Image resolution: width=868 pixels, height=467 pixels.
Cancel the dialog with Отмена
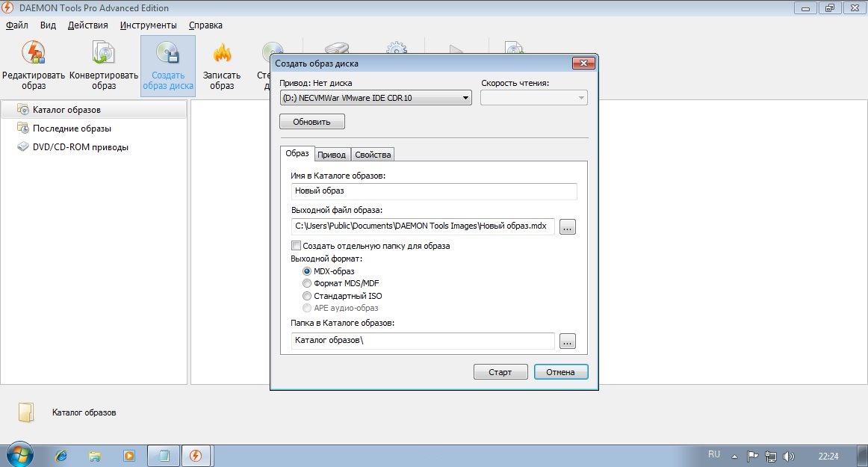point(561,371)
